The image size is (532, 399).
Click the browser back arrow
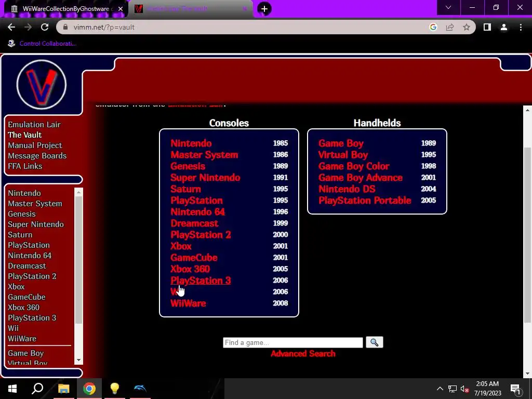click(11, 27)
